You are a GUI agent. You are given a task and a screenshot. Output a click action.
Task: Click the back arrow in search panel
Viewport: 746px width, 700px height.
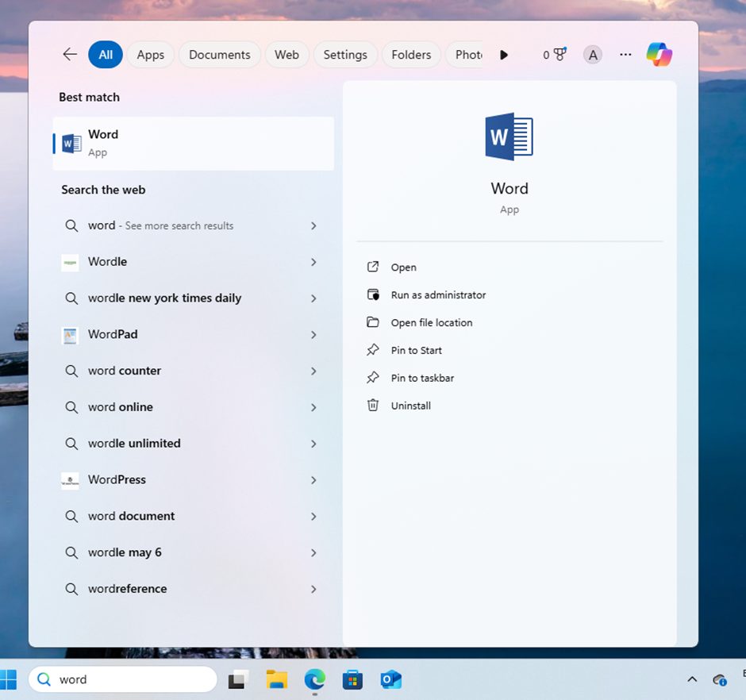70,54
